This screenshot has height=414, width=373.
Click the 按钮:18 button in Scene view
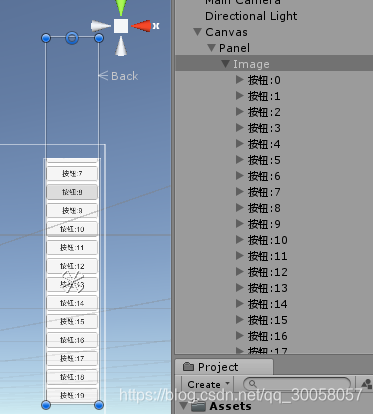[x=72, y=377]
